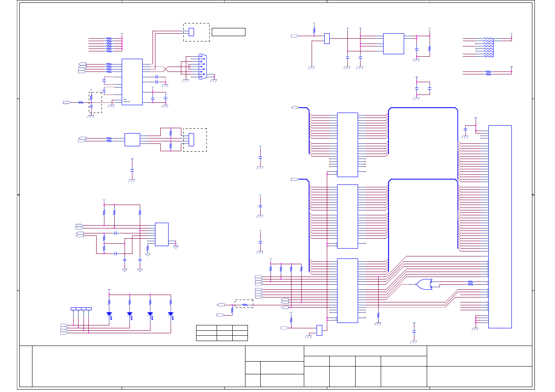
Task: Select the bottom of three stacked bus ICs
Action: (x=347, y=291)
